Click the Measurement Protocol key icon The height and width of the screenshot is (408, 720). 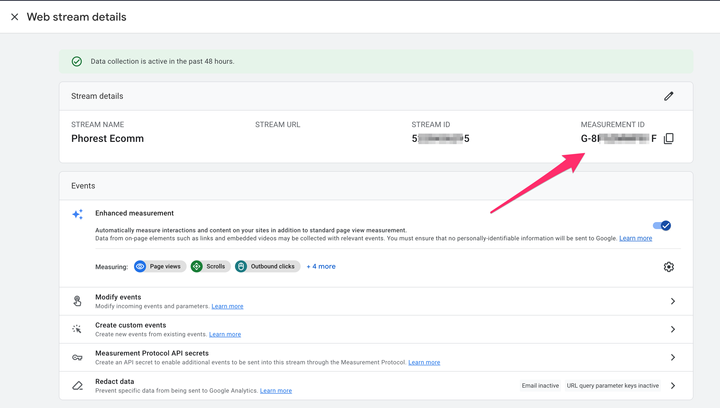[78, 357]
